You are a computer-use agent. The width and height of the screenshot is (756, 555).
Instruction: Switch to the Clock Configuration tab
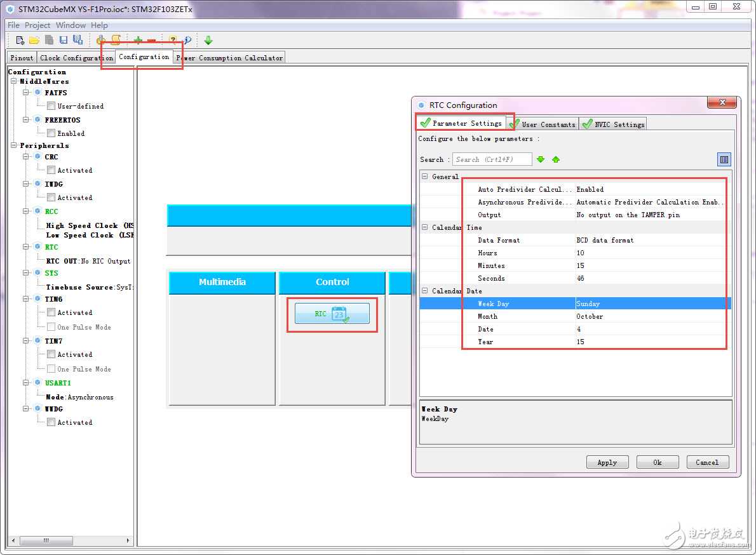pyautogui.click(x=76, y=58)
